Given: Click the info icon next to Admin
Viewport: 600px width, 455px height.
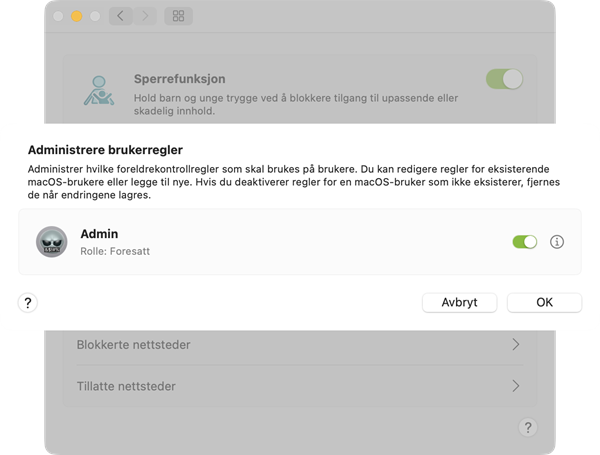Looking at the screenshot, I should [557, 242].
